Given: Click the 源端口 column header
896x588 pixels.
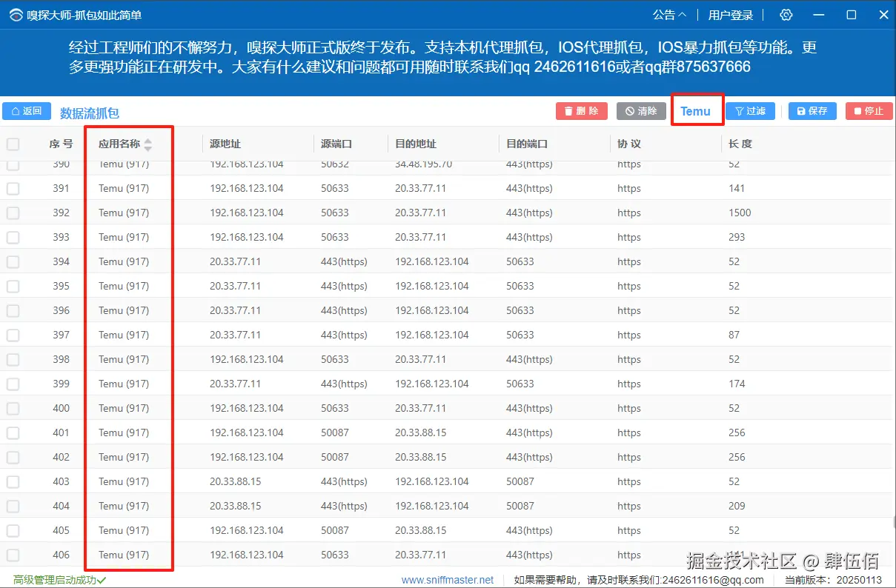Looking at the screenshot, I should [x=336, y=144].
